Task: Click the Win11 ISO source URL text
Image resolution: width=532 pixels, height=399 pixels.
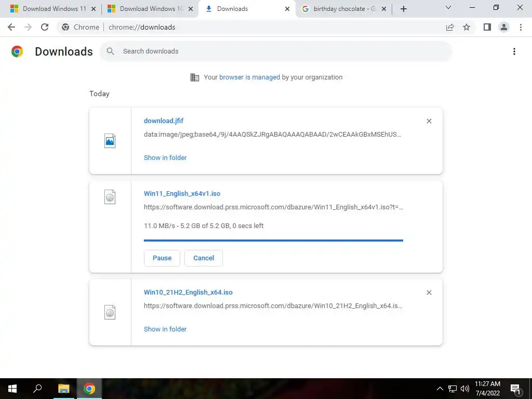Action: tap(273, 207)
